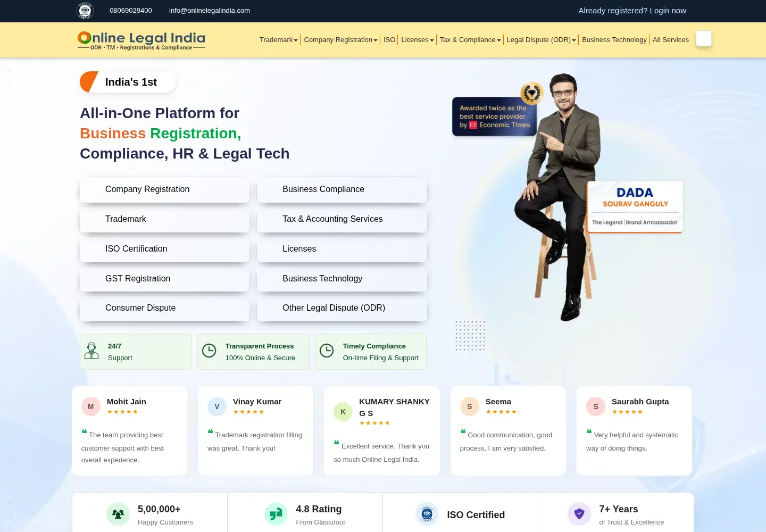Image resolution: width=766 pixels, height=532 pixels.
Task: Click Seema's avatar circle
Action: point(470,406)
